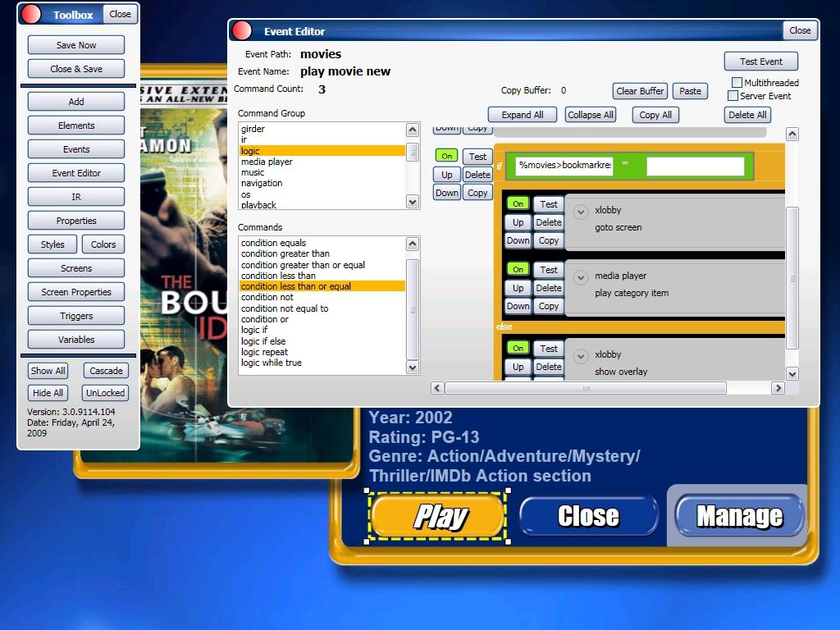Open the Triggers panel from Toolbox
This screenshot has width=840, height=630.
(76, 316)
